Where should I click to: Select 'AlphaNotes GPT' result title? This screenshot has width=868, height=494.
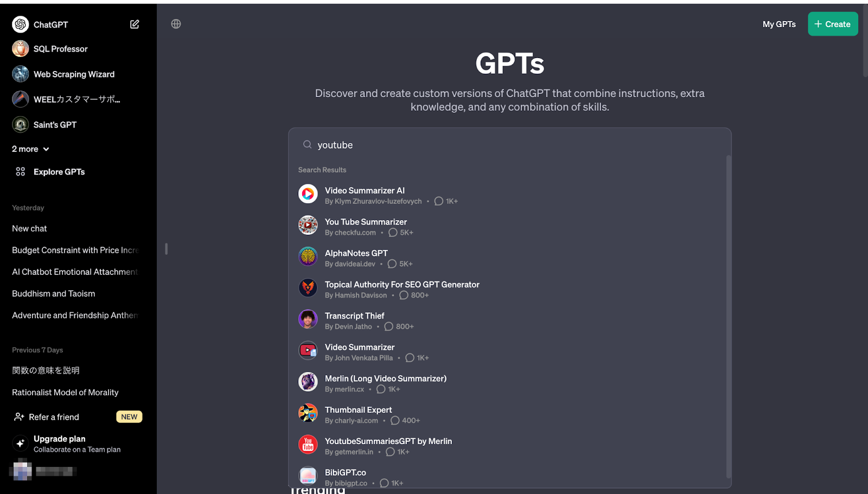356,253
